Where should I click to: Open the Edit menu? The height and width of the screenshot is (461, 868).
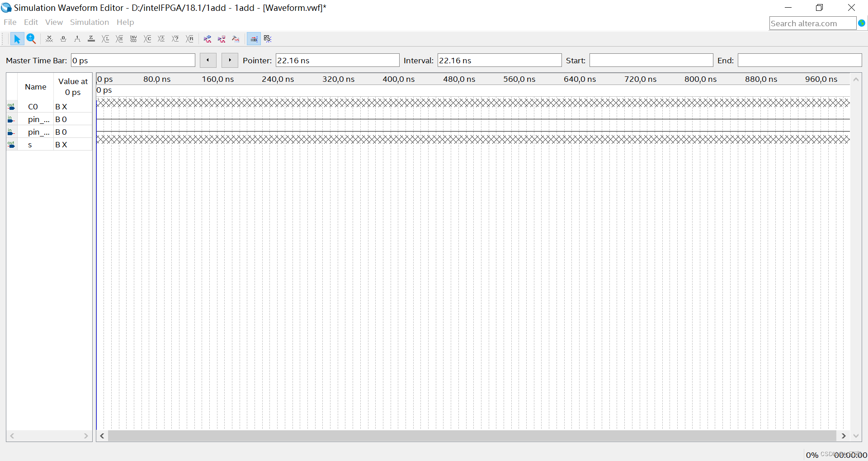tap(31, 22)
